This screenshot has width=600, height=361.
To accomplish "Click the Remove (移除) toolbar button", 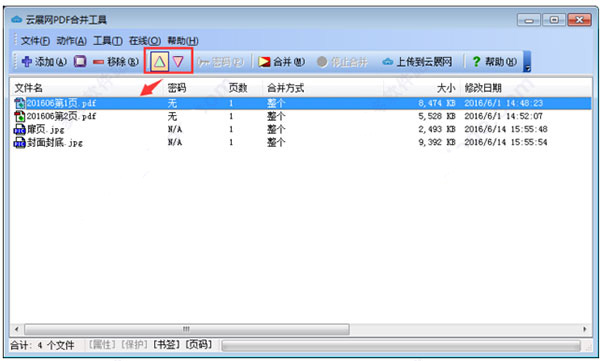I will coord(116,62).
